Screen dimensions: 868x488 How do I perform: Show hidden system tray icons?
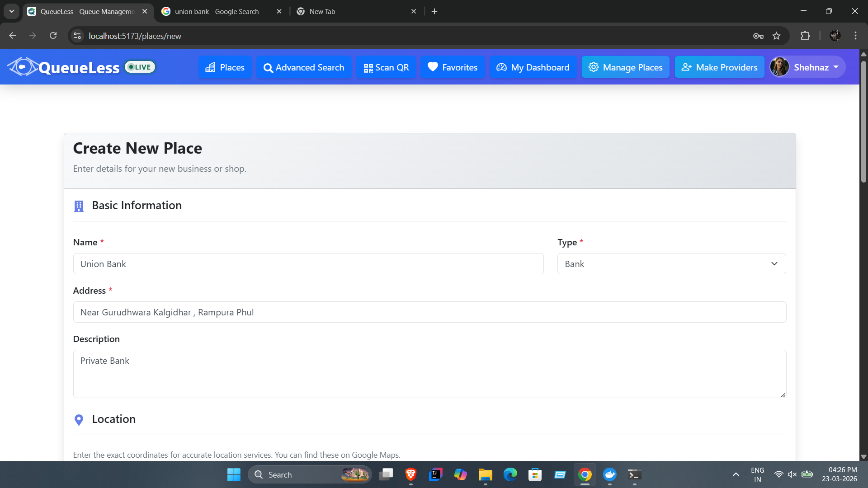tap(736, 474)
